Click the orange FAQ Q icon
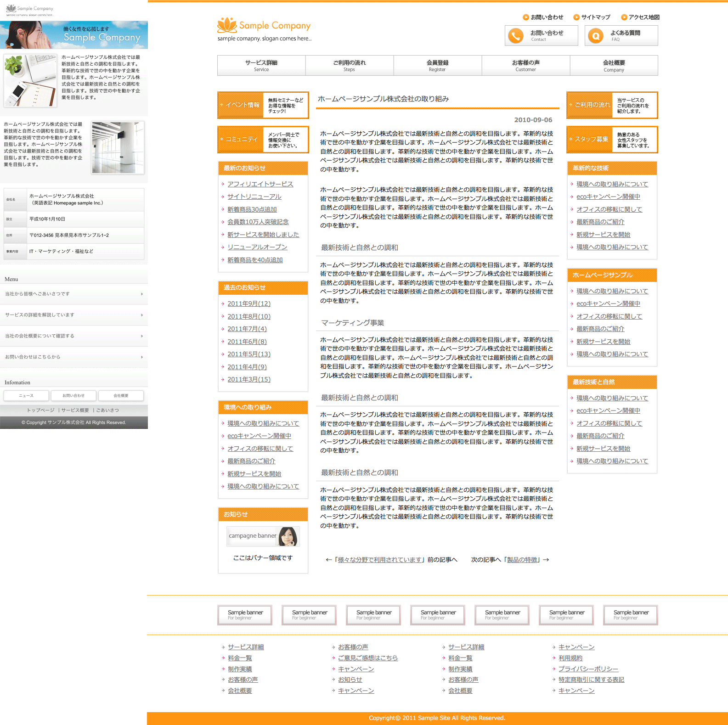728x725 pixels. [x=596, y=36]
